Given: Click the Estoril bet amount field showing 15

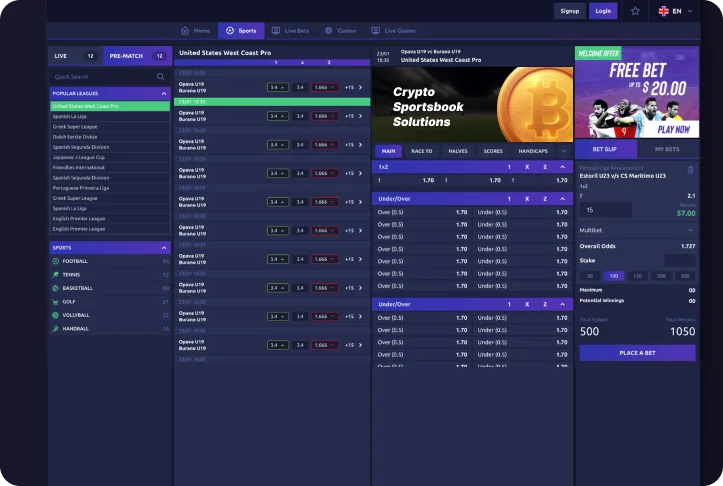Looking at the screenshot, I should (x=606, y=210).
